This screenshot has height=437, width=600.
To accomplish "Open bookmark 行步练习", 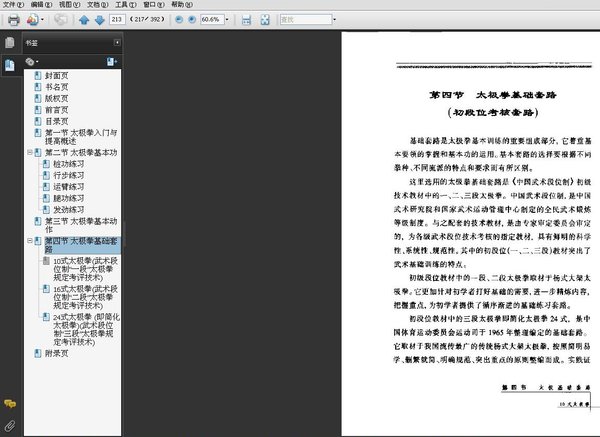I will tap(68, 176).
